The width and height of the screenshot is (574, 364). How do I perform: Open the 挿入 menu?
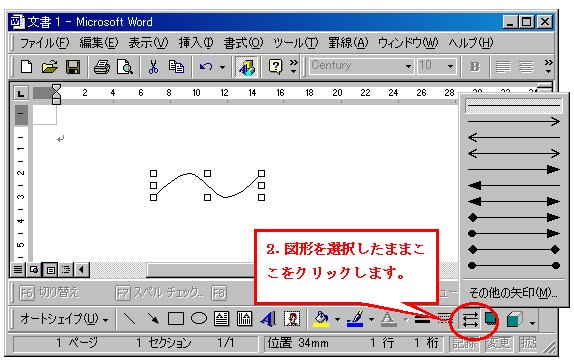(196, 43)
